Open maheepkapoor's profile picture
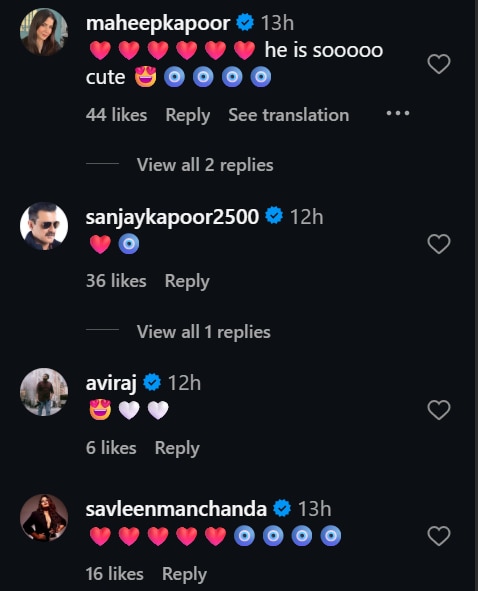The image size is (478, 591). (44, 32)
